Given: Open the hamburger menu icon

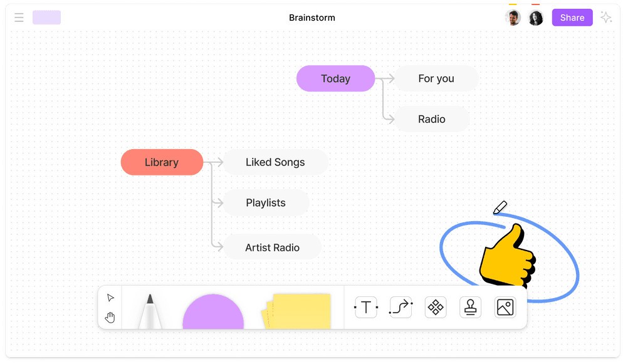Looking at the screenshot, I should coord(19,18).
